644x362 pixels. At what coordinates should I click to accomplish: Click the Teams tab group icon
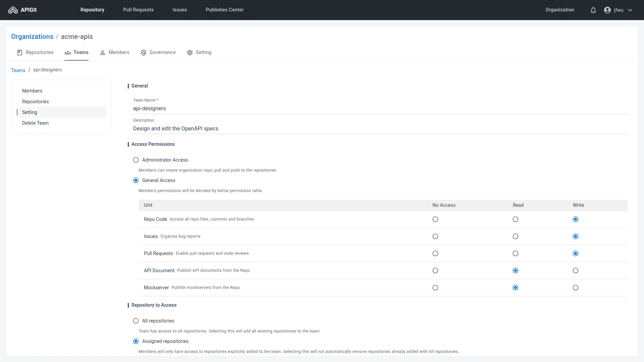pos(68,53)
